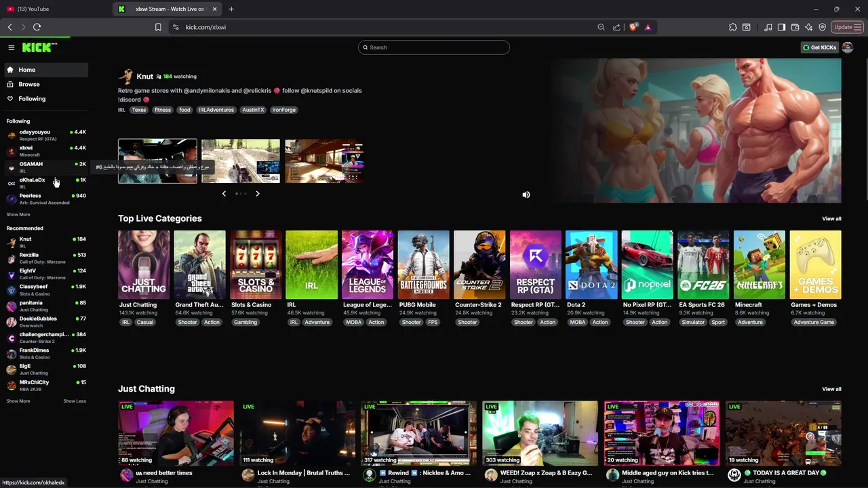Expand Show More under Recommended
Viewport: 868px width, 488px height.
[18, 401]
